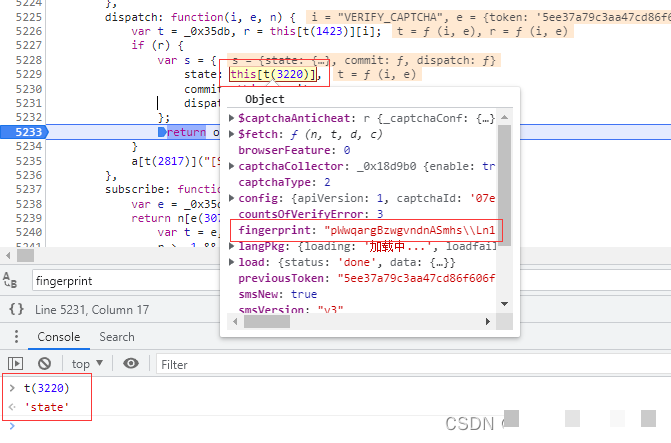Expand the config object property
The height and width of the screenshot is (443, 671).
(259, 198)
